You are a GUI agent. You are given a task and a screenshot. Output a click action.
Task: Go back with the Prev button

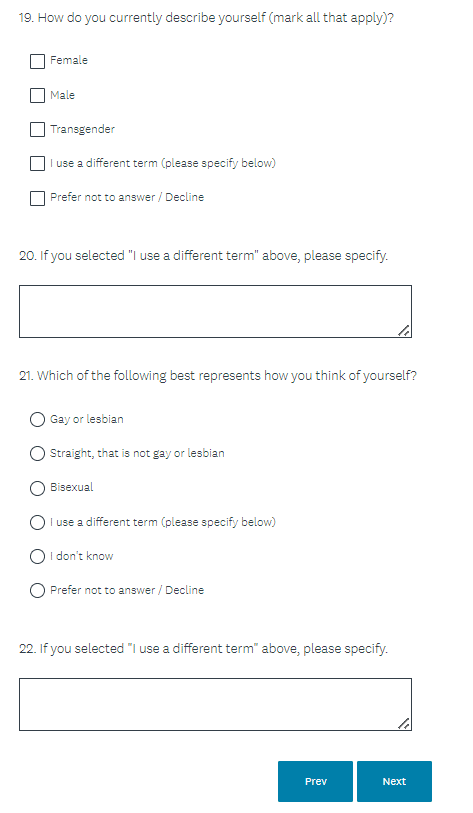point(315,781)
